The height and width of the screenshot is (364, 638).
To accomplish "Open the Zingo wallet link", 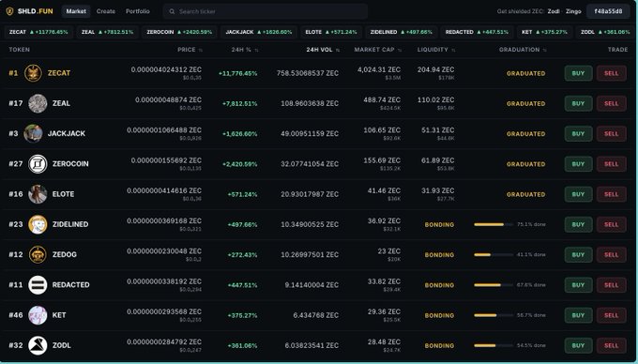I will tap(573, 11).
